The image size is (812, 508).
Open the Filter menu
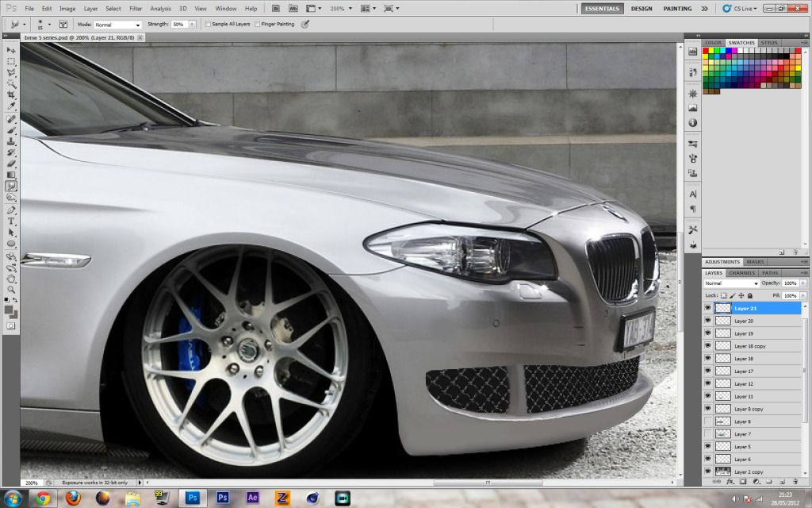click(136, 8)
